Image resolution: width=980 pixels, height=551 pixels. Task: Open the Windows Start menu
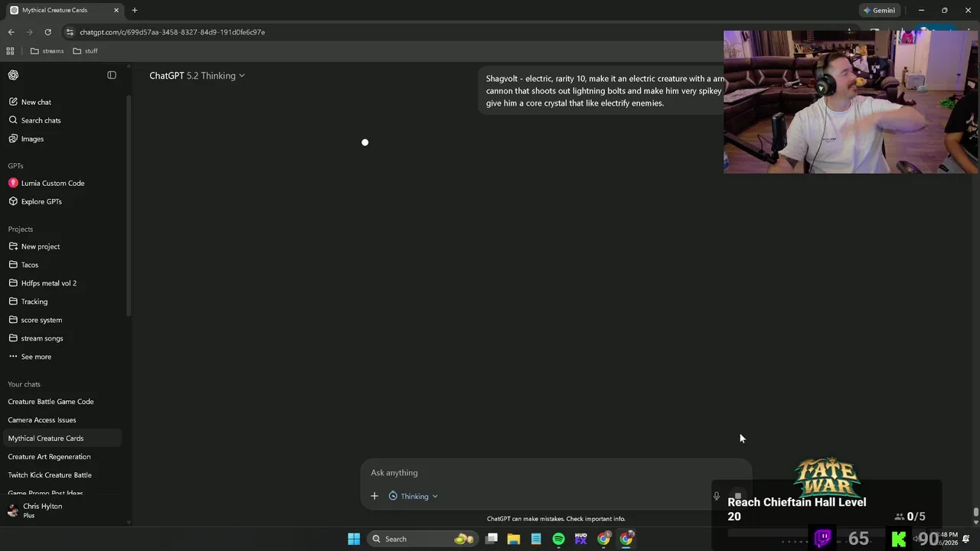point(354,539)
